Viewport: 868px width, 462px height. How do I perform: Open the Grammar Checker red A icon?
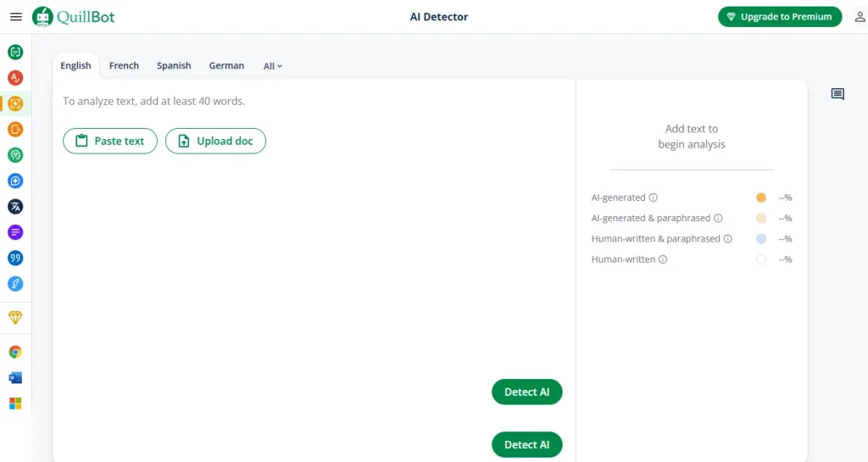[x=15, y=78]
